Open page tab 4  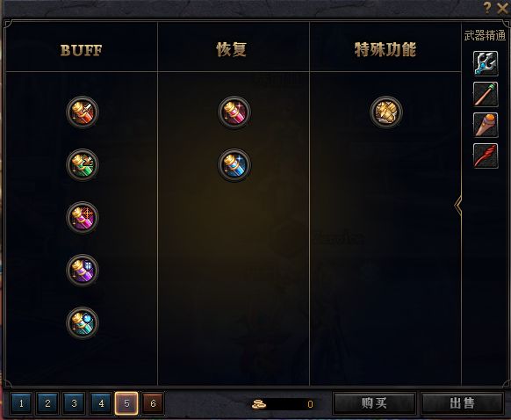coord(101,403)
